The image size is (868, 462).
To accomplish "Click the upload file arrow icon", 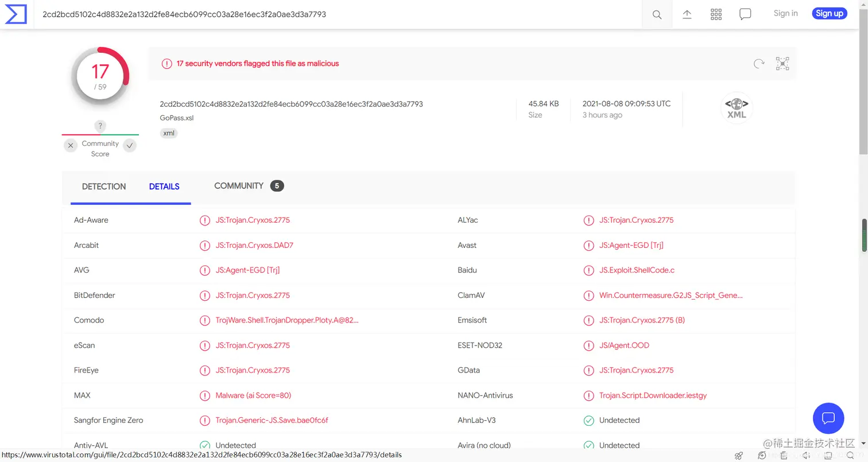I will point(687,14).
